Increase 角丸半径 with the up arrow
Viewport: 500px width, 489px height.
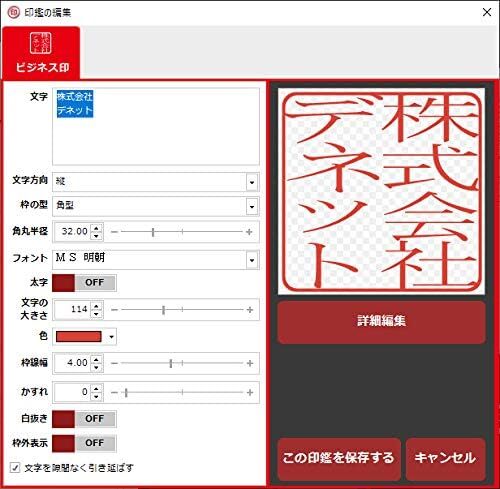(96, 228)
